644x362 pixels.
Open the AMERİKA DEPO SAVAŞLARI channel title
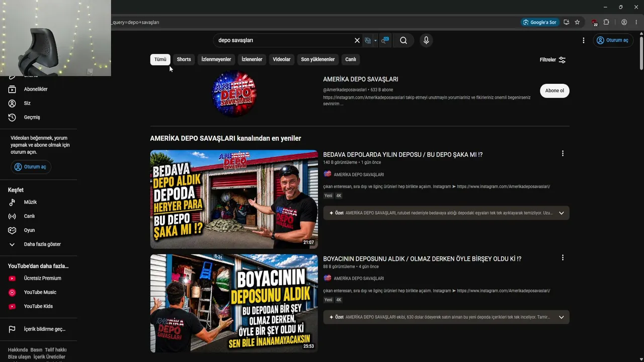click(361, 79)
